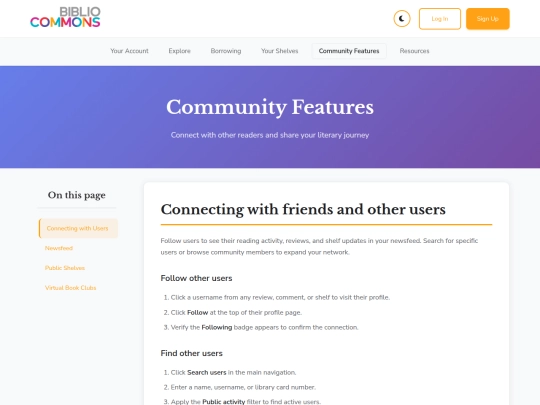Click the step 'Verify the Following badge appears'

264,327
